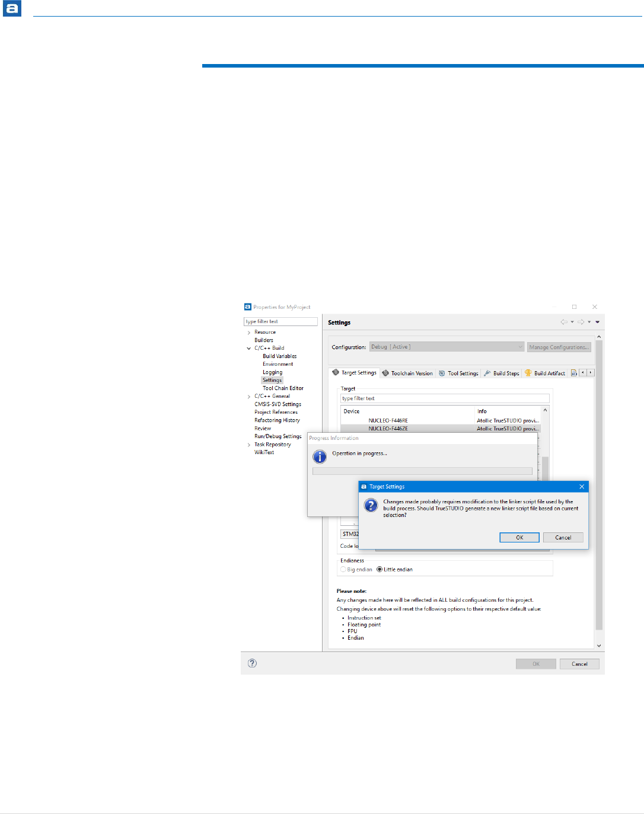Image resolution: width=644 pixels, height=814 pixels.
Task: Select the Big endian radio button
Action: click(x=343, y=569)
